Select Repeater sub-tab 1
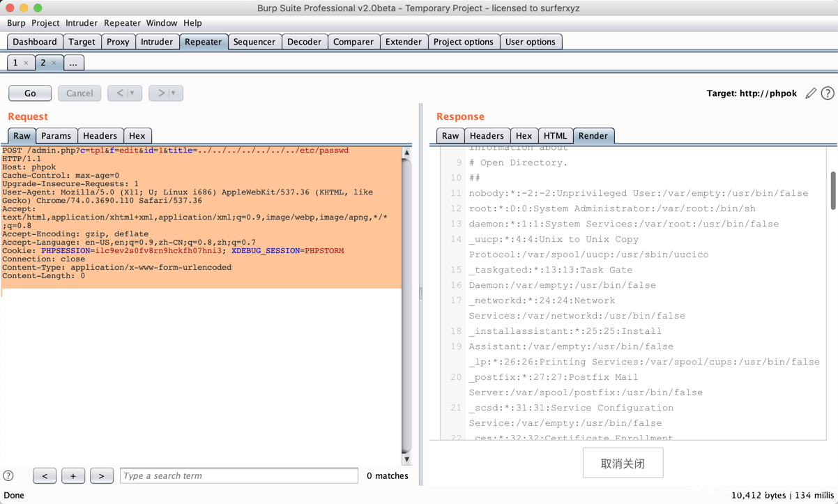This screenshot has height=504, width=838. pyautogui.click(x=15, y=63)
